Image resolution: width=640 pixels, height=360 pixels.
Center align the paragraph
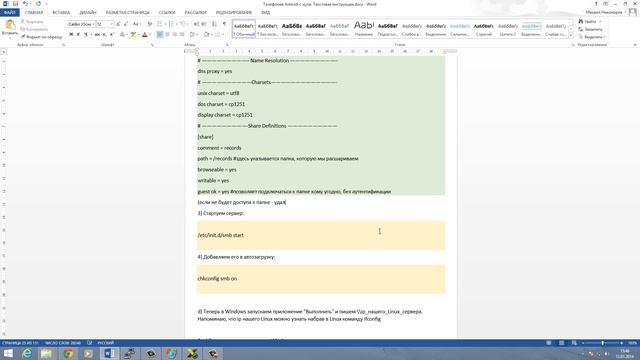click(167, 35)
